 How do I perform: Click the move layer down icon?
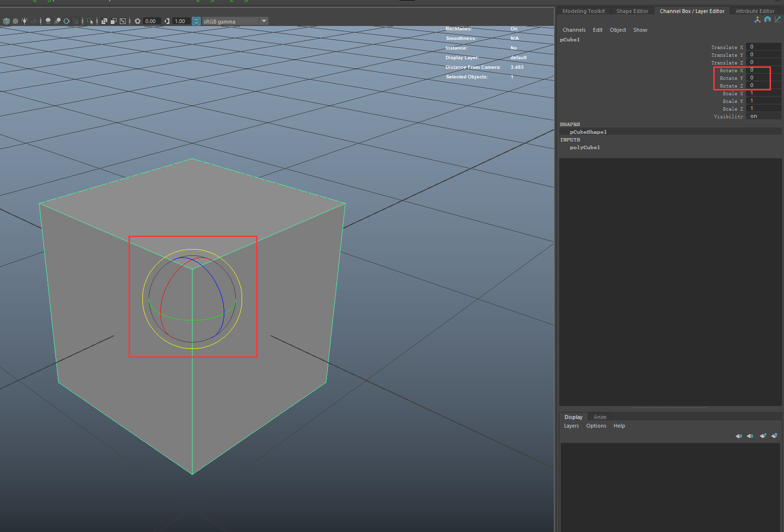751,436
